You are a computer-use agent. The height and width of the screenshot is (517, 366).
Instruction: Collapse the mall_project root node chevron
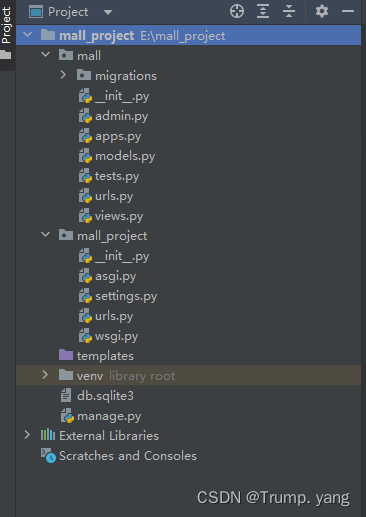28,34
